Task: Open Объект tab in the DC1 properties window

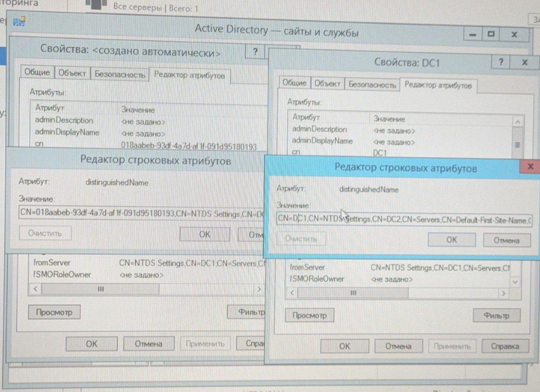Action: (327, 83)
